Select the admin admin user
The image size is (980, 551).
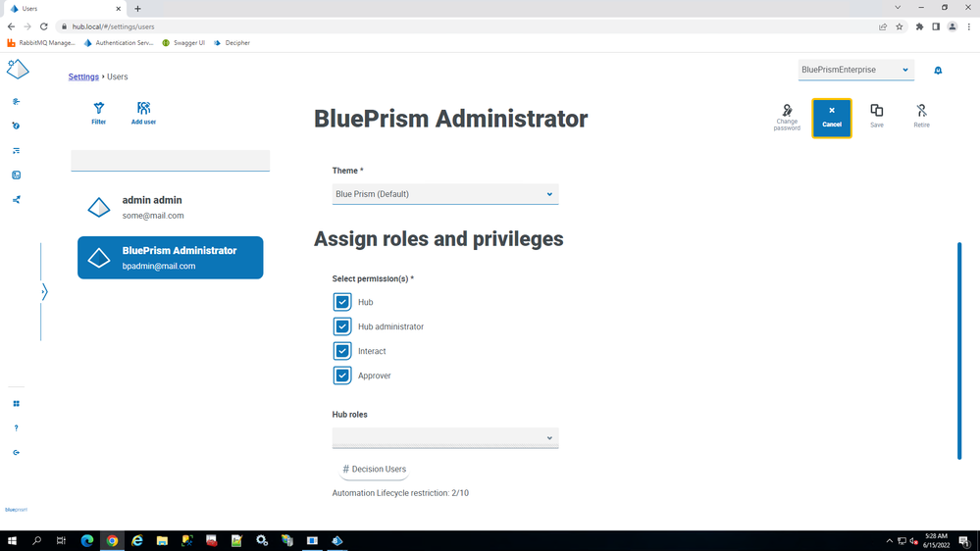[x=170, y=208]
